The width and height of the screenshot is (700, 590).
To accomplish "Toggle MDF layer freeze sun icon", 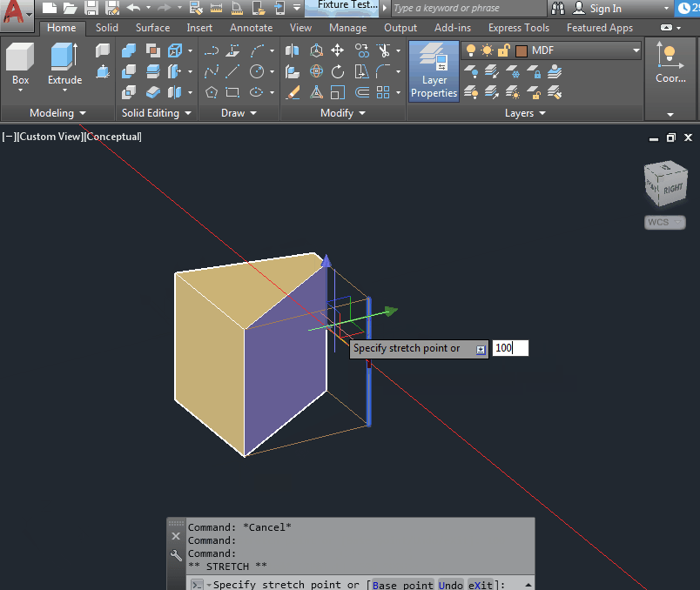I will click(487, 50).
